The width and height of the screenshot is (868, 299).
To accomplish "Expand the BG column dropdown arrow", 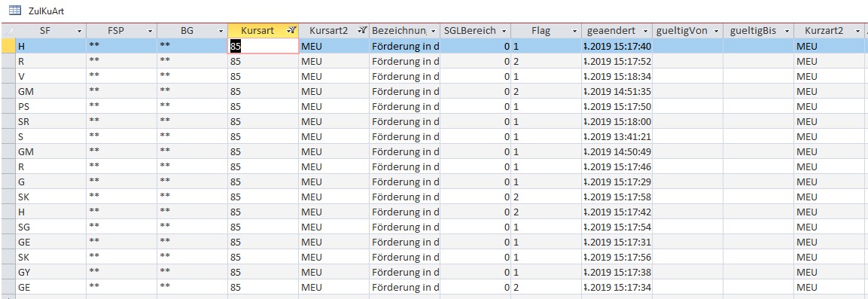I will [221, 32].
